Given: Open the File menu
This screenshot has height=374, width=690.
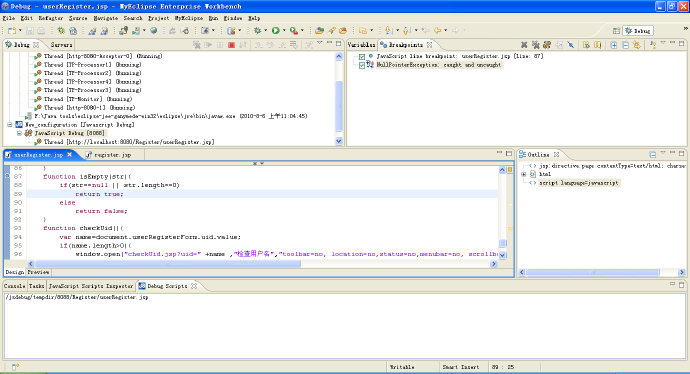Looking at the screenshot, I should click(x=9, y=18).
